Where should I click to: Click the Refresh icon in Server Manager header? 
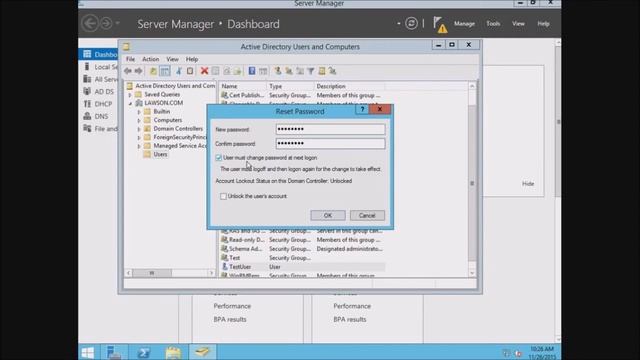tap(411, 23)
